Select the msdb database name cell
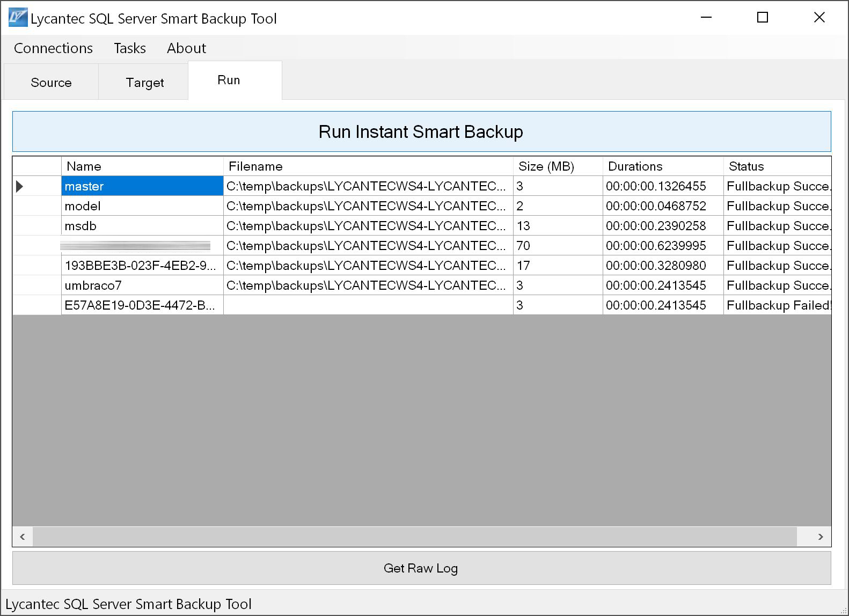 (142, 226)
